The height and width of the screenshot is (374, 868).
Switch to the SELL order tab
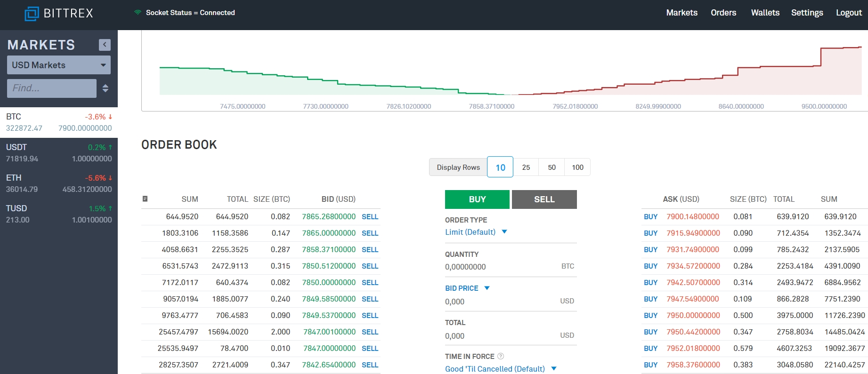click(544, 199)
